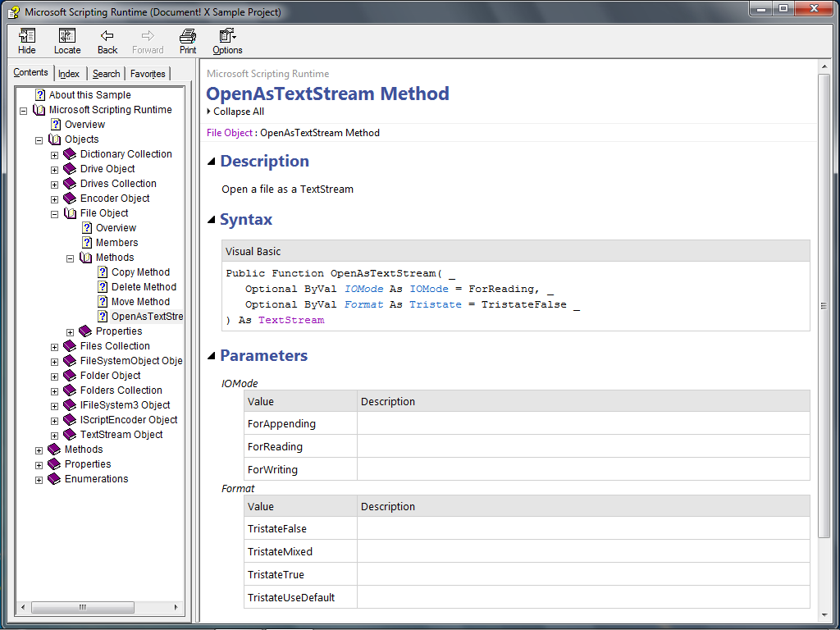Expand the top-level Methods node

(x=39, y=450)
